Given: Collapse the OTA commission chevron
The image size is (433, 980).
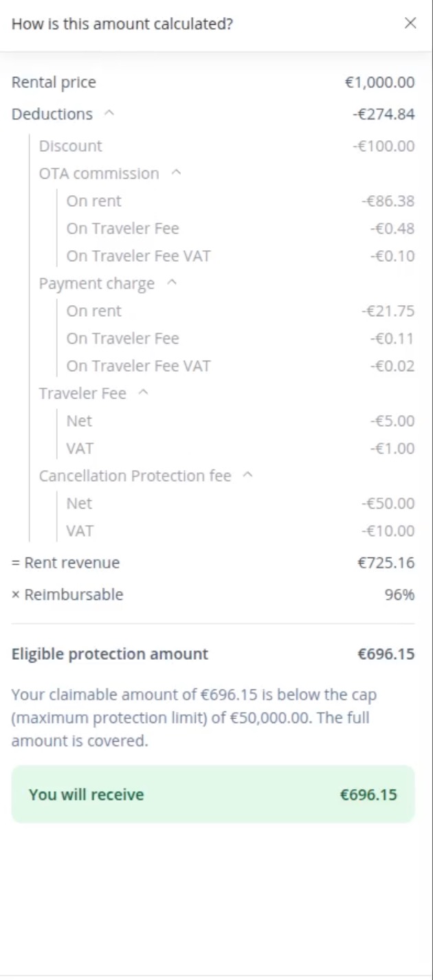Looking at the screenshot, I should point(175,174).
